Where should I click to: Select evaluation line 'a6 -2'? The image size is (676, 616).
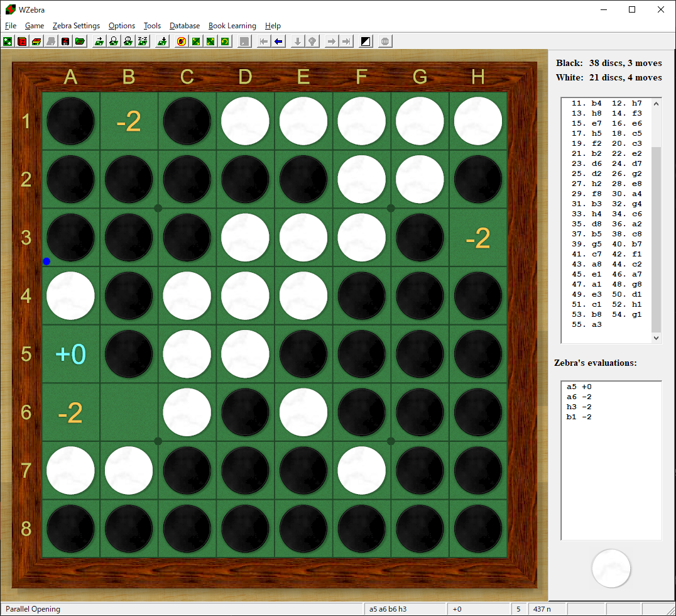coord(579,397)
